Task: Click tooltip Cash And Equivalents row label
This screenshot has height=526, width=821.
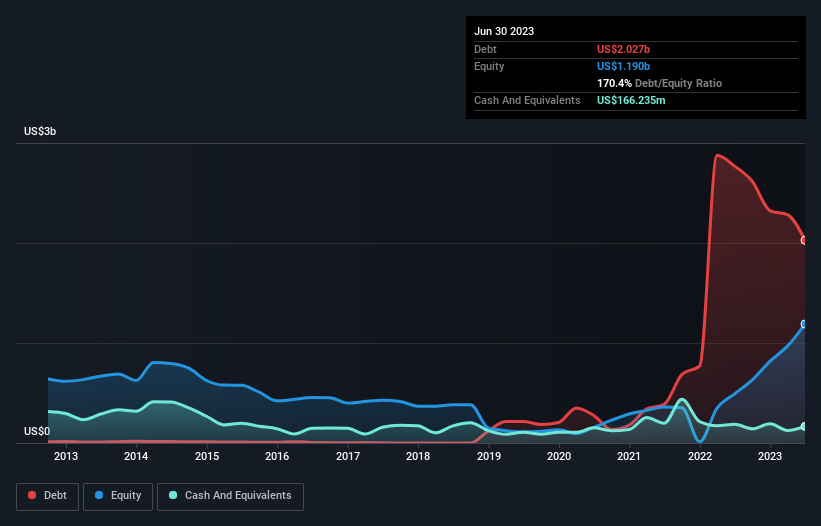Action: click(527, 100)
